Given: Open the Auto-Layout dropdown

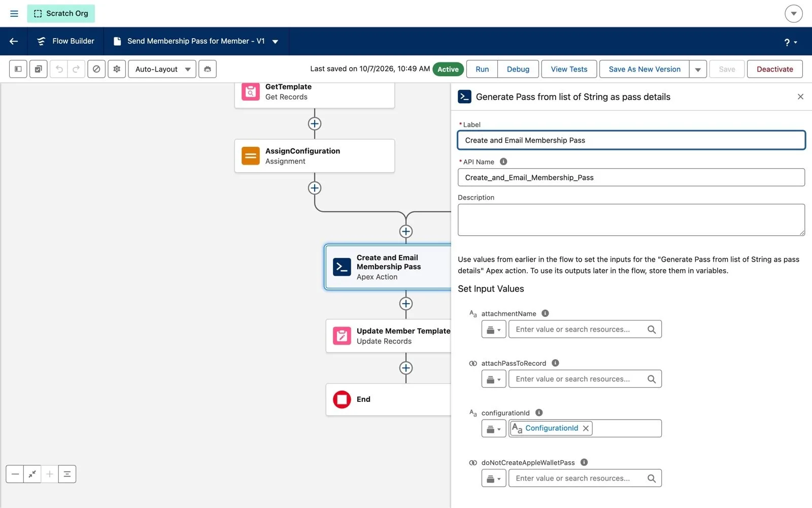Looking at the screenshot, I should 162,69.
